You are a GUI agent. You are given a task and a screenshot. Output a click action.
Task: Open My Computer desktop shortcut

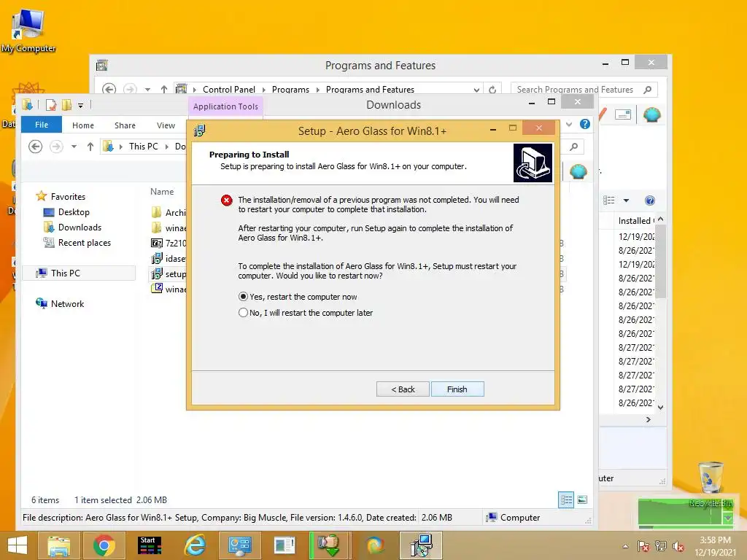click(28, 31)
